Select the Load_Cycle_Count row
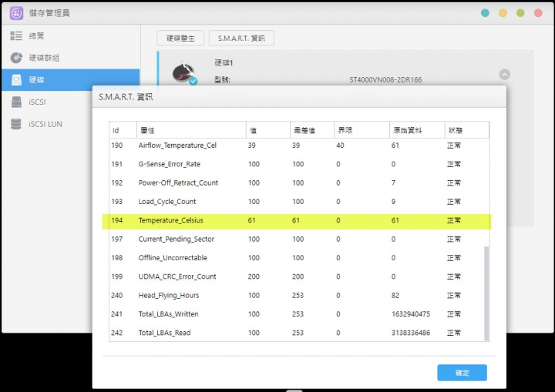This screenshot has height=392, width=555. coord(297,202)
